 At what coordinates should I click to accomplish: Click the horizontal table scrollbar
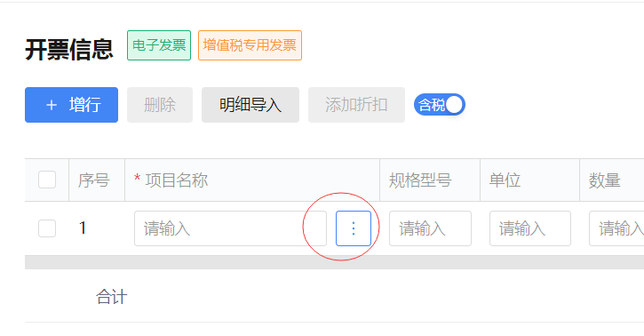coord(334,262)
